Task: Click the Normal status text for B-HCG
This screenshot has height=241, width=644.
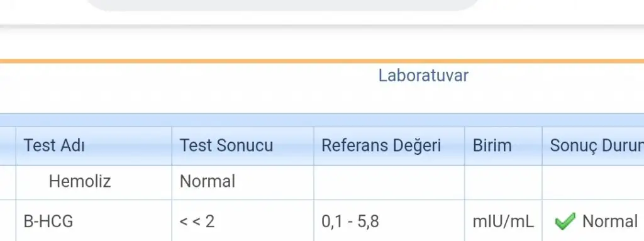Action: [609, 221]
